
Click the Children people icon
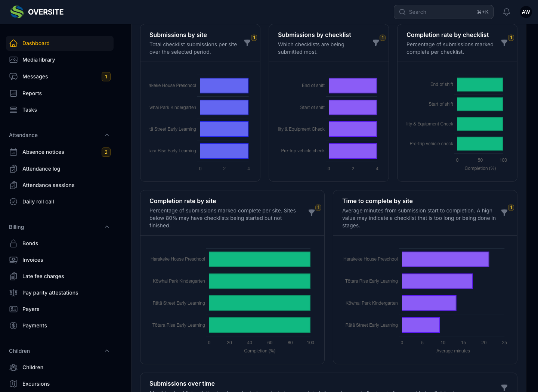[x=13, y=367]
